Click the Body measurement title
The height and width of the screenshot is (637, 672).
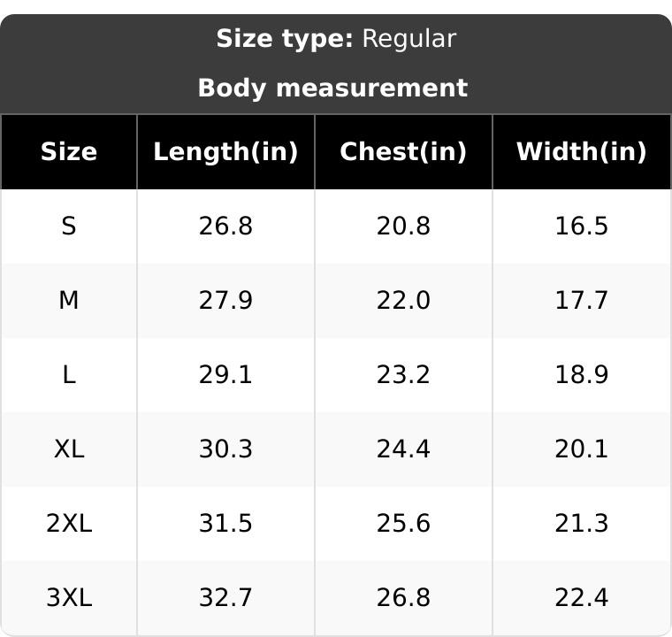click(333, 88)
